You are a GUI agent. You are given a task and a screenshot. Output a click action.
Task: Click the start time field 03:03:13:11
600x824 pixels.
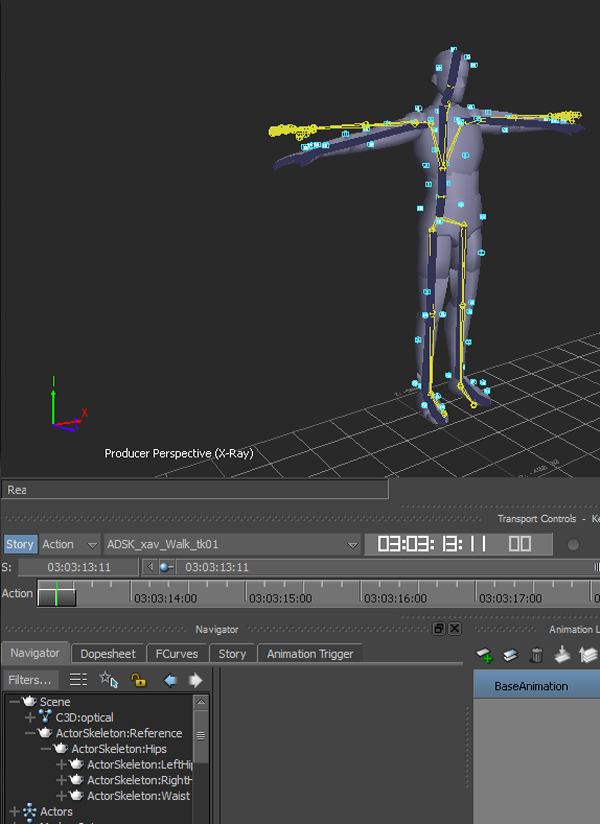[78, 567]
